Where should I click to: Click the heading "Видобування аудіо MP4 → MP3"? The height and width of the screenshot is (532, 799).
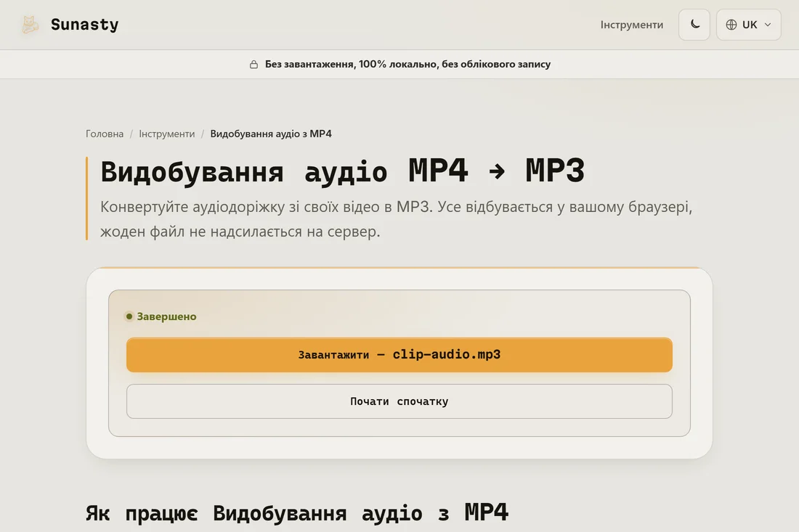pyautogui.click(x=342, y=171)
